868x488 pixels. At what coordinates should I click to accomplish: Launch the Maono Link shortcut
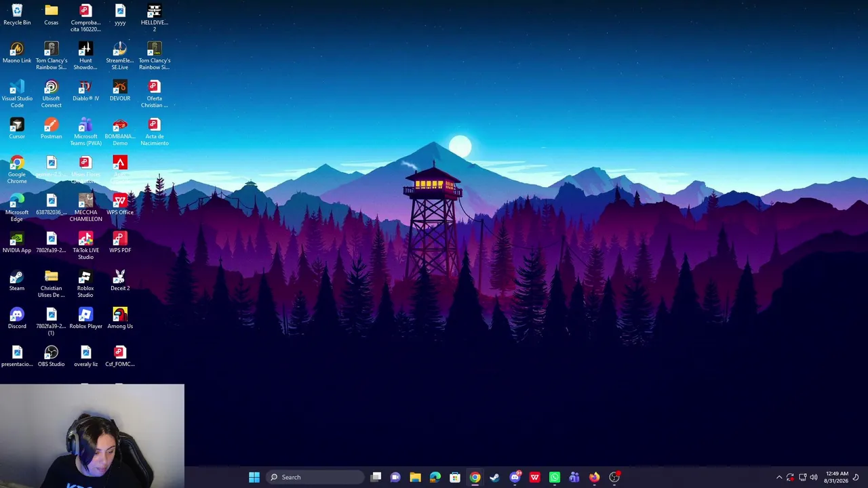(x=17, y=53)
